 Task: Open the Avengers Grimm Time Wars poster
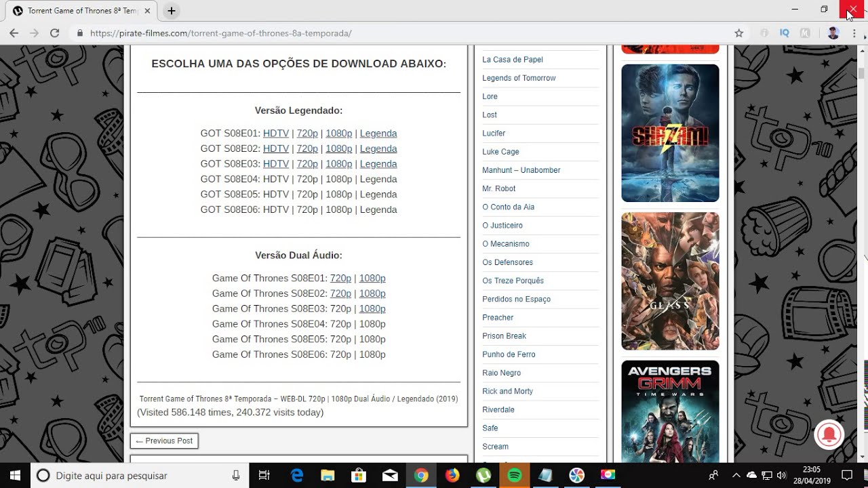[670, 411]
